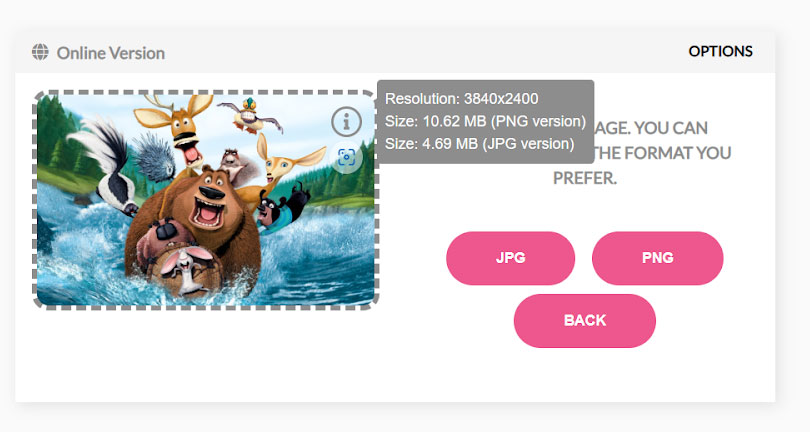Download the wallpaper as JPG
The image size is (810, 432).
pos(510,258)
